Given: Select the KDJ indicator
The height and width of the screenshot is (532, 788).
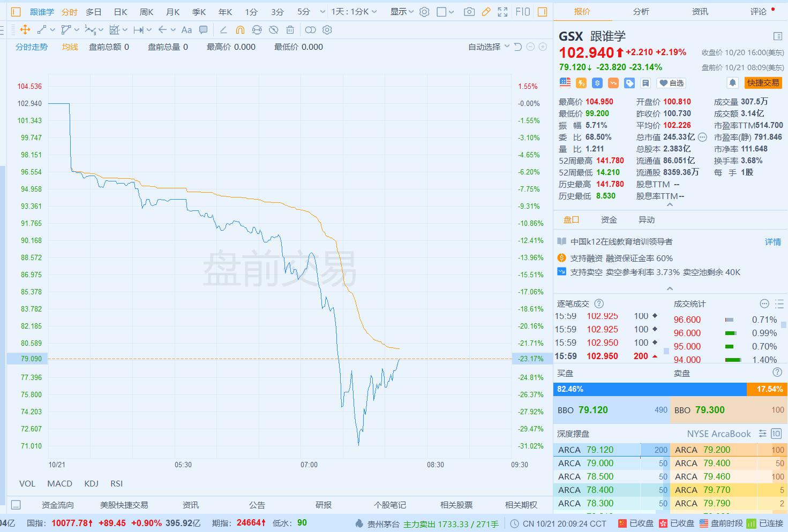Looking at the screenshot, I should pos(91,483).
